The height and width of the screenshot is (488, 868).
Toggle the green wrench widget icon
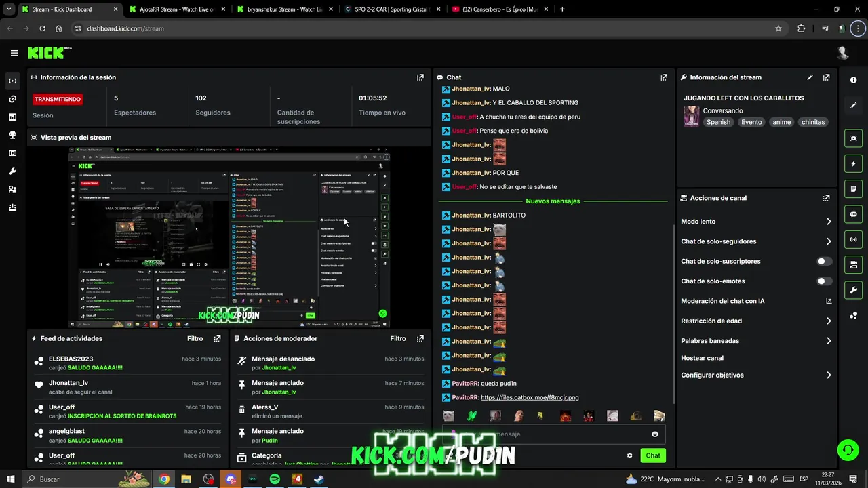(853, 290)
